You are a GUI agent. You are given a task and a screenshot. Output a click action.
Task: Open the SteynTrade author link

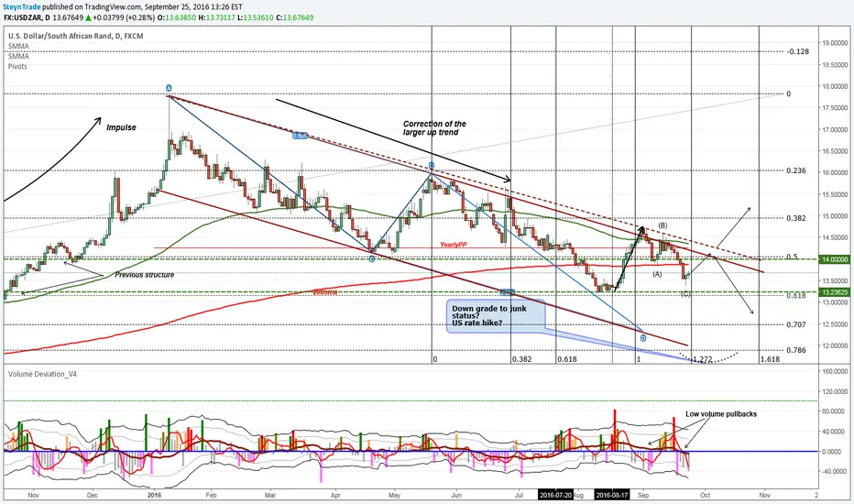click(21, 7)
